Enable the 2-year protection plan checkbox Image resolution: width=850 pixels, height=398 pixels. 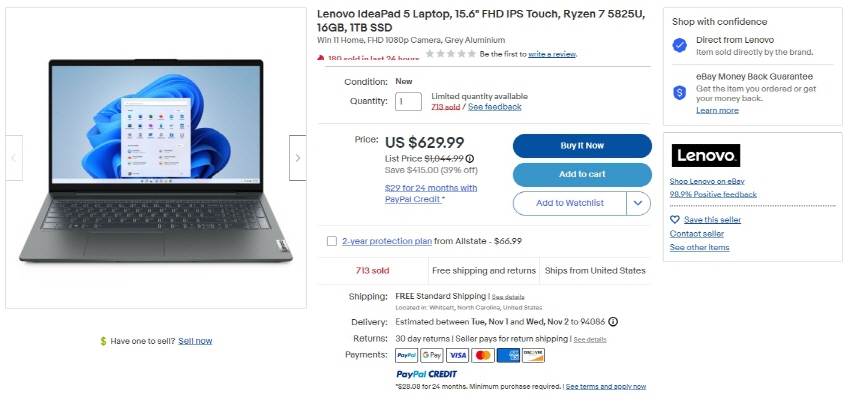[x=332, y=241]
